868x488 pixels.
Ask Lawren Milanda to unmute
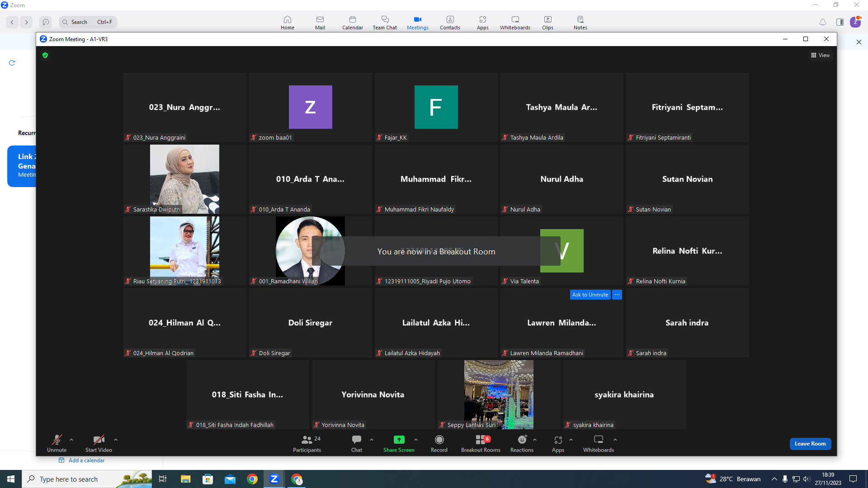click(x=590, y=295)
